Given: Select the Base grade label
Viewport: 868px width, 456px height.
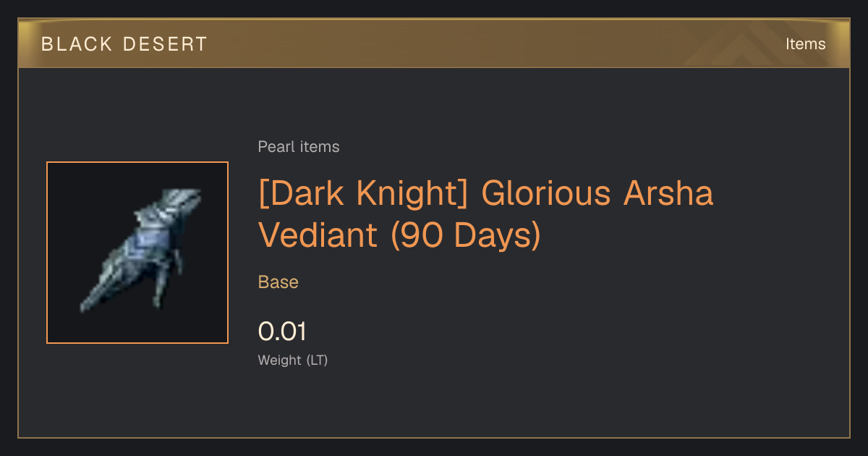Looking at the screenshot, I should (x=278, y=282).
